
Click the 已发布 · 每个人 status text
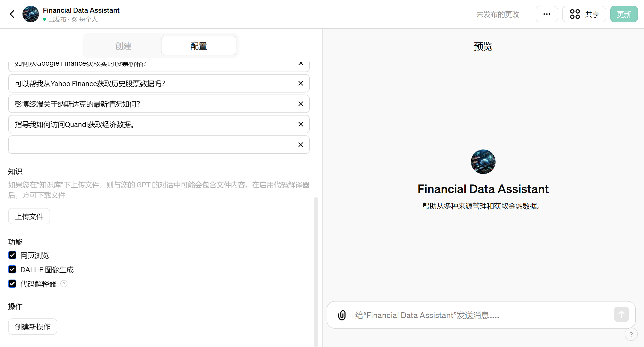point(70,19)
